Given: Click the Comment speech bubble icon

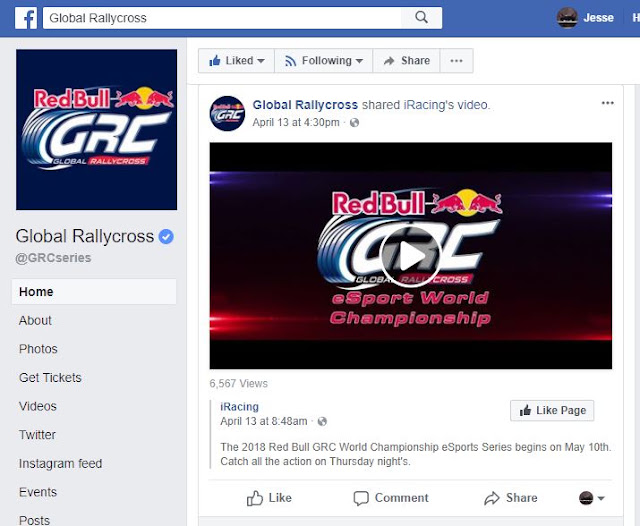Looking at the screenshot, I should pyautogui.click(x=361, y=498).
